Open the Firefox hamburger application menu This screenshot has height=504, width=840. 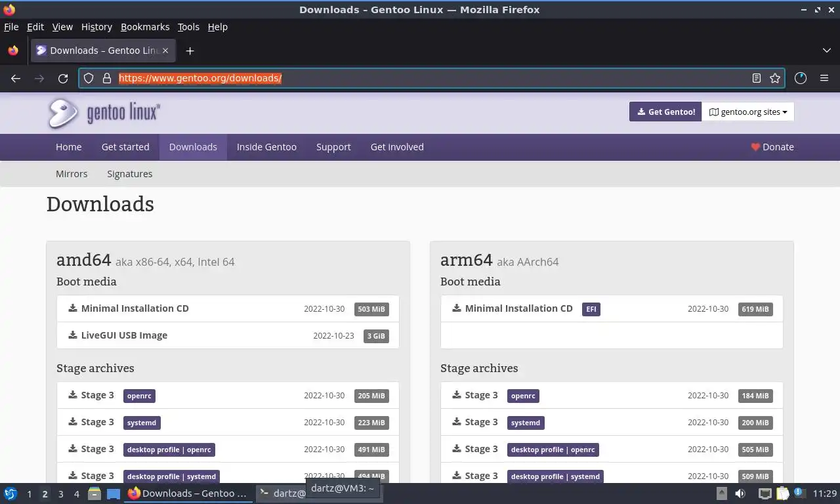click(x=824, y=78)
